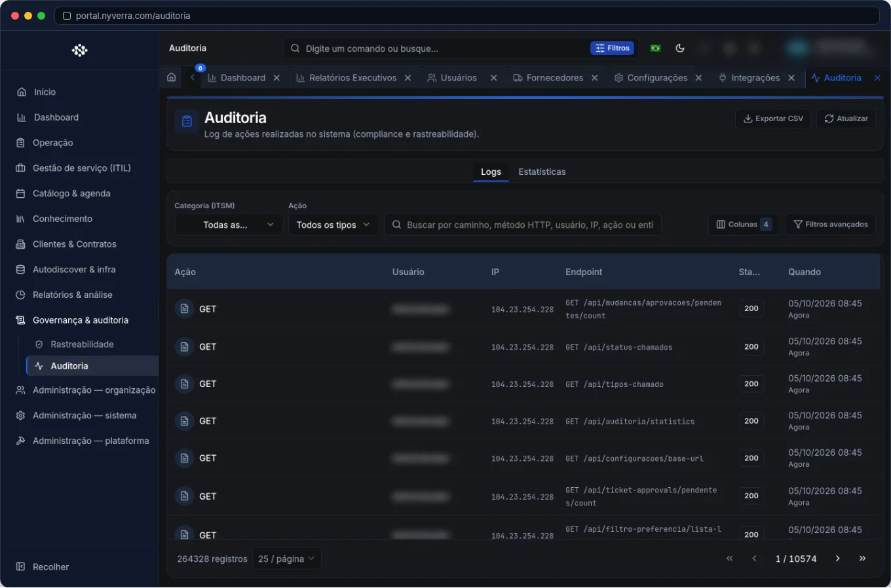The image size is (891, 588).
Task: Expand Conhecimento in the sidebar
Action: coord(79,219)
